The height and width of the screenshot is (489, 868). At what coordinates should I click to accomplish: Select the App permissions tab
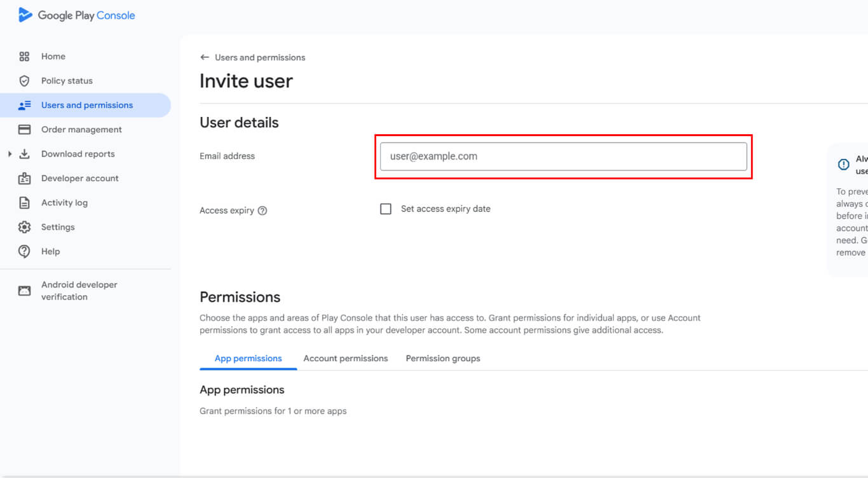(x=248, y=359)
